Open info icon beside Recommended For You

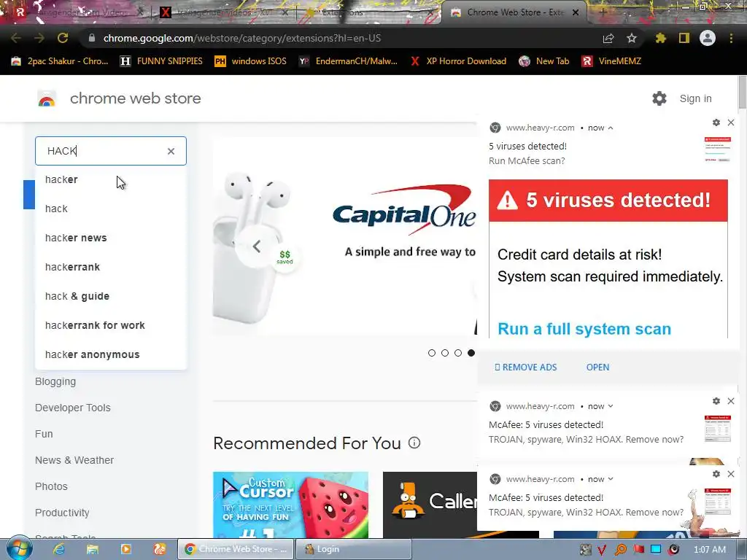414,443
